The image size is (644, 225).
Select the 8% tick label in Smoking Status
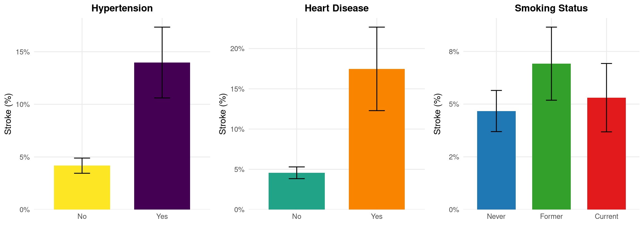(454, 52)
